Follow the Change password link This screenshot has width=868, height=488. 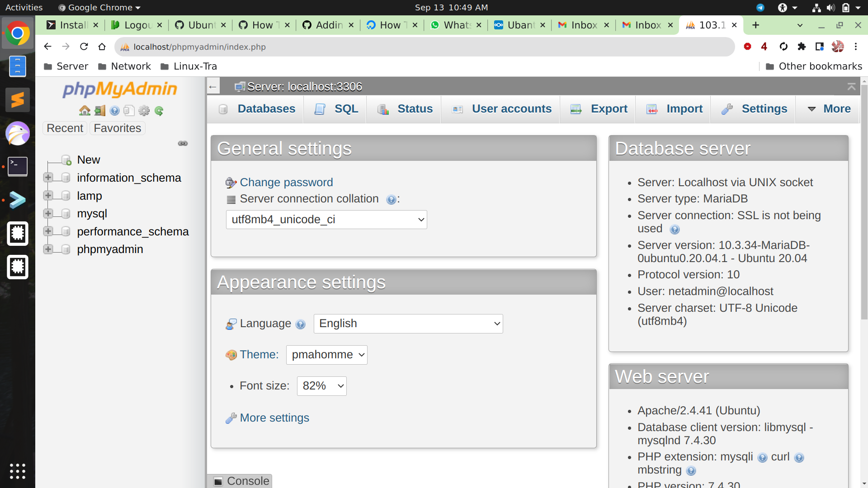(x=286, y=182)
